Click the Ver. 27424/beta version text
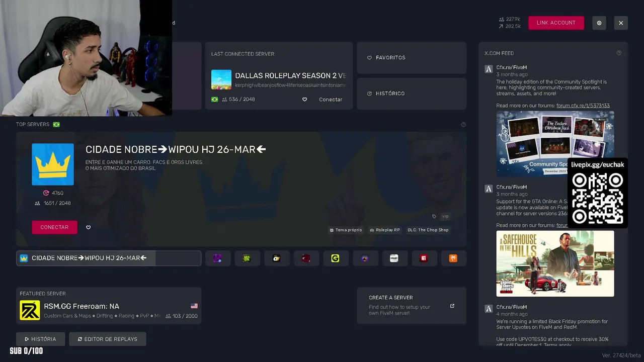This screenshot has width=644, height=362. [621, 355]
